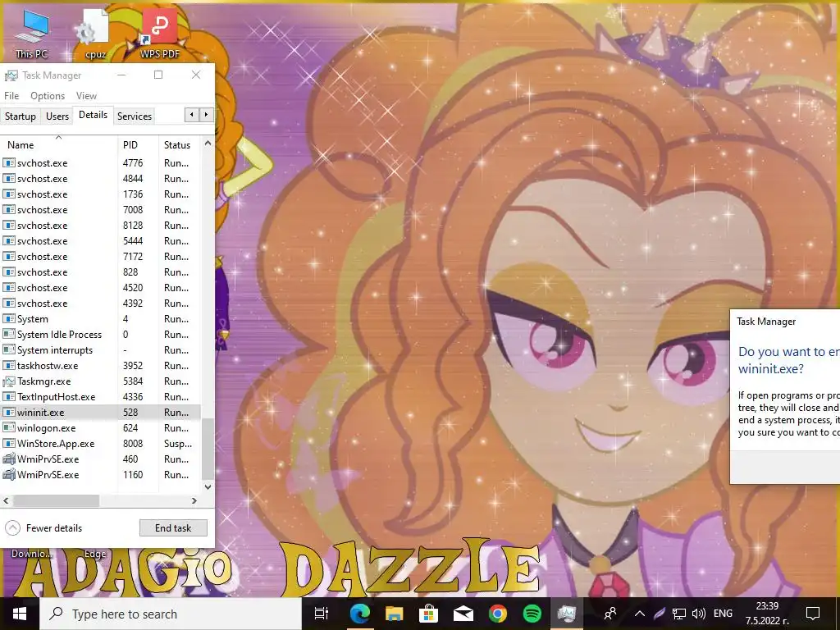Screen dimensions: 840x630
Task: Open the This PC desktop icon
Action: pyautogui.click(x=32, y=34)
